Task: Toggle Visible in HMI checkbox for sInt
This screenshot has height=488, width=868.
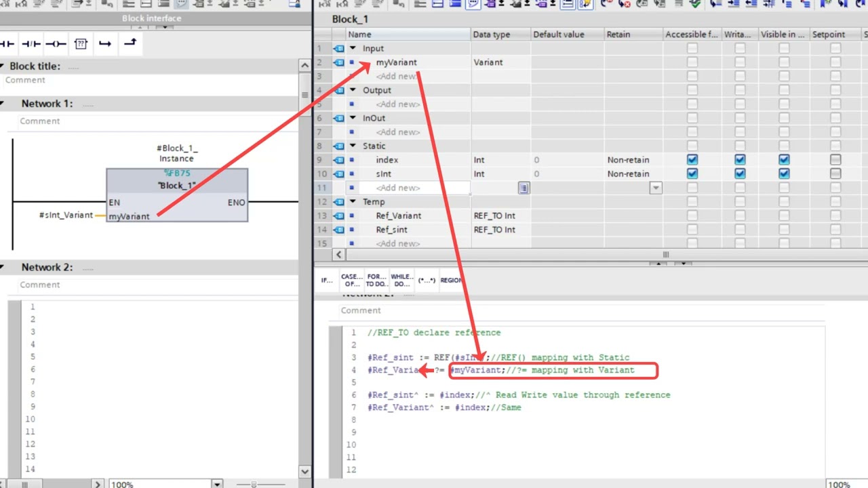Action: (784, 174)
